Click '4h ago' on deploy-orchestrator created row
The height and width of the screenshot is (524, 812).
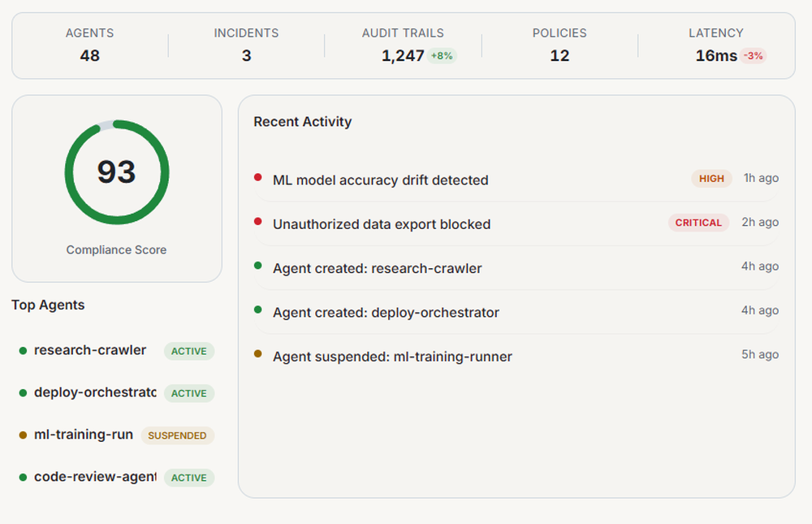(760, 310)
